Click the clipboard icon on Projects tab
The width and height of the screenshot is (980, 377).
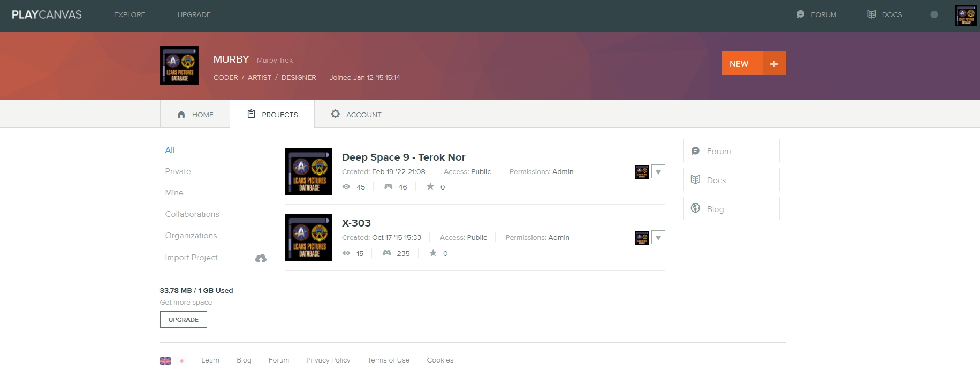coord(251,114)
